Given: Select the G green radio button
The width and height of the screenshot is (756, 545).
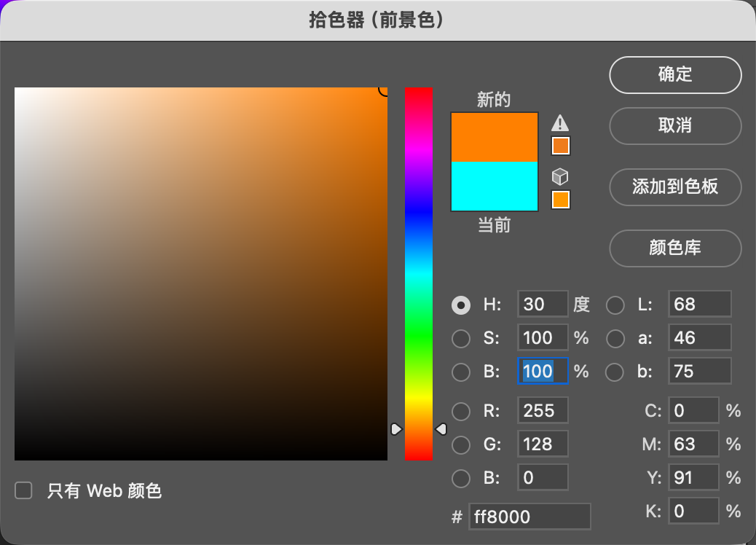Looking at the screenshot, I should pyautogui.click(x=461, y=444).
